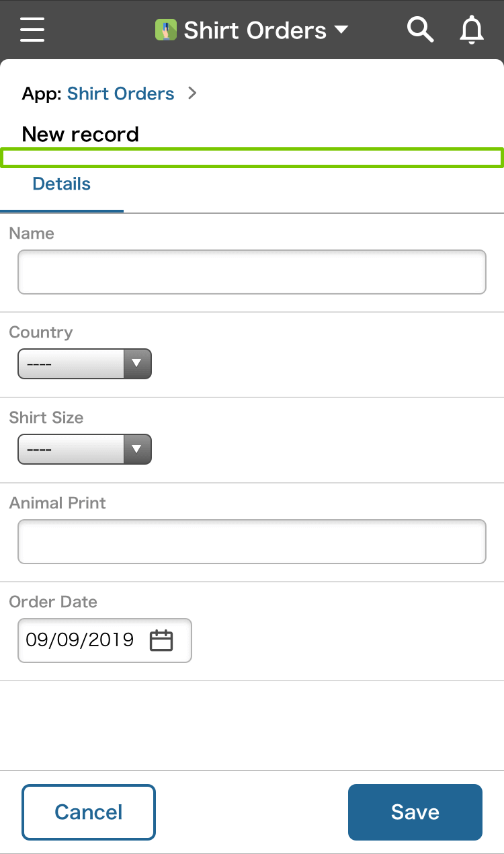Focus the Name input field
The image size is (504, 854).
(251, 272)
